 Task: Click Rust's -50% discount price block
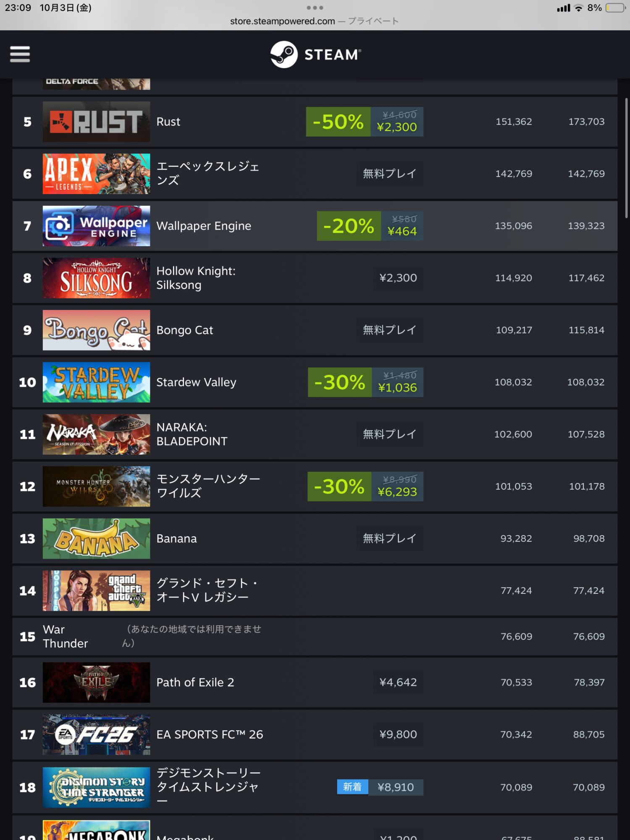tap(365, 122)
